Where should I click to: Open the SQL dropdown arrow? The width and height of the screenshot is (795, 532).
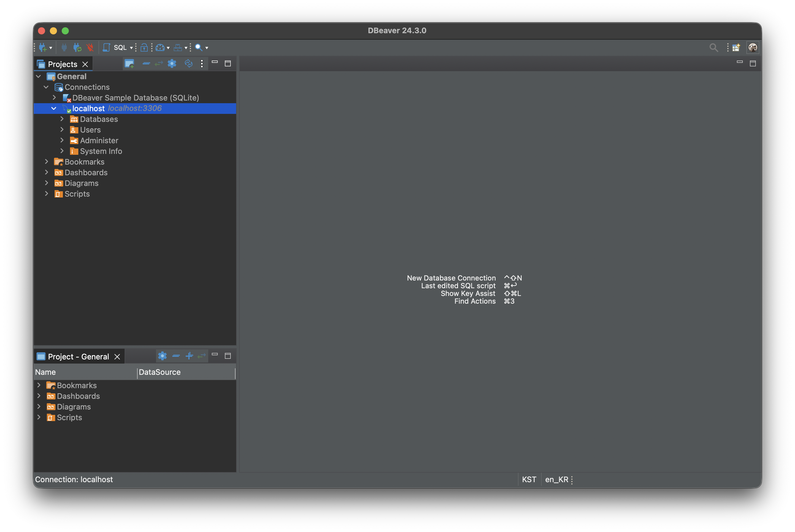pyautogui.click(x=131, y=48)
